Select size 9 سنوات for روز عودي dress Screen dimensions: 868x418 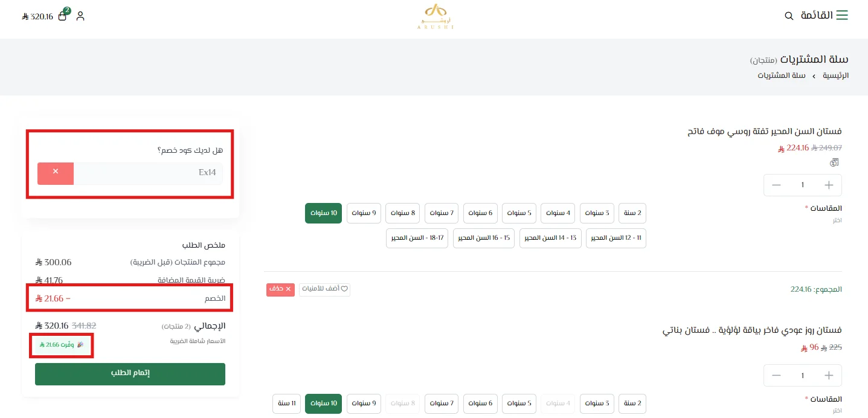[x=362, y=404]
